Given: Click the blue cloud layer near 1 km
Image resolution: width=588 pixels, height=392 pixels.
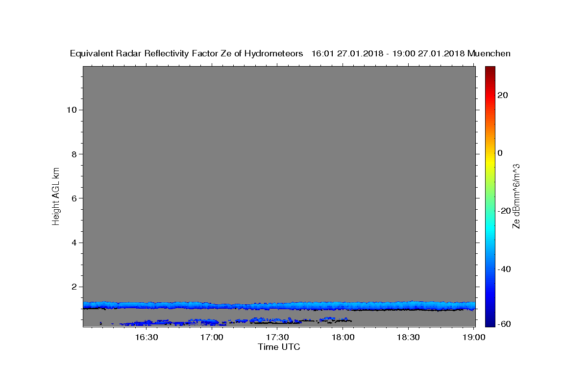Looking at the screenshot, I should 279,306.
